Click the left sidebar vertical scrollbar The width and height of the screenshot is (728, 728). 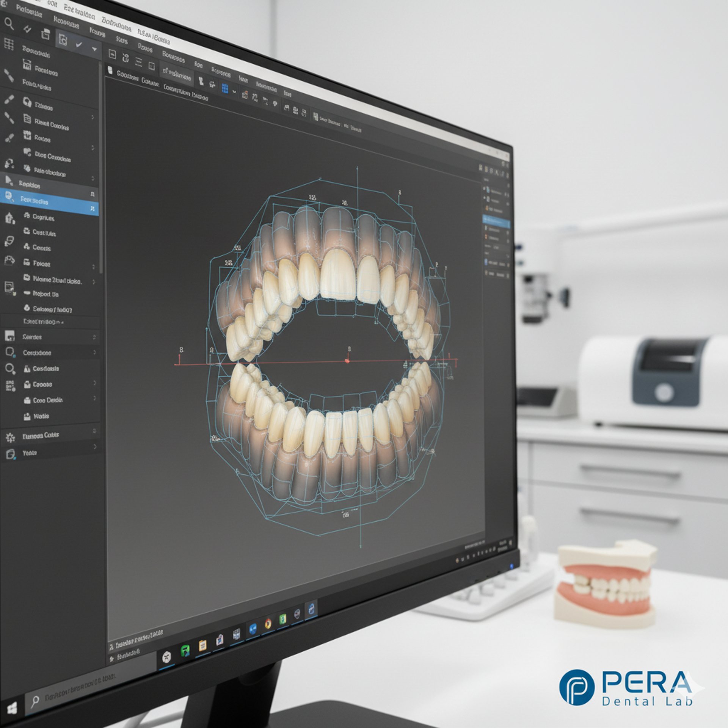tap(101, 167)
